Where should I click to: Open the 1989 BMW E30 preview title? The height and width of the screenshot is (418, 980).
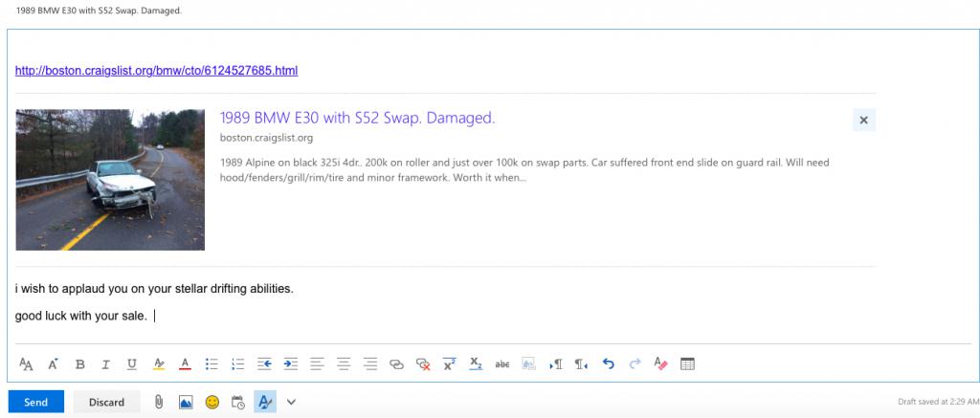click(x=357, y=119)
